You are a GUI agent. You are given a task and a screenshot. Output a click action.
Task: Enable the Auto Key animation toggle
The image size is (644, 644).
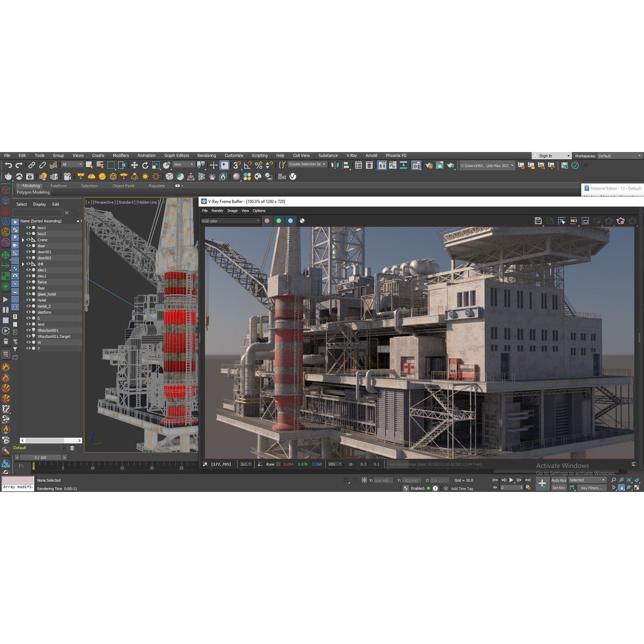[559, 480]
